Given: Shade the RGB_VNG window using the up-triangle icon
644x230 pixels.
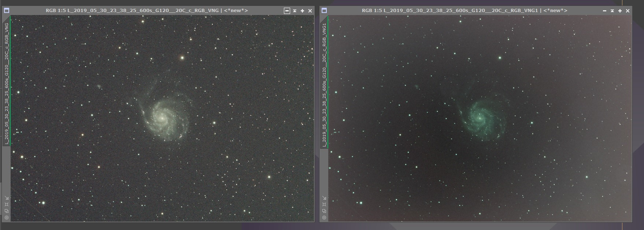Looking at the screenshot, I should (295, 11).
